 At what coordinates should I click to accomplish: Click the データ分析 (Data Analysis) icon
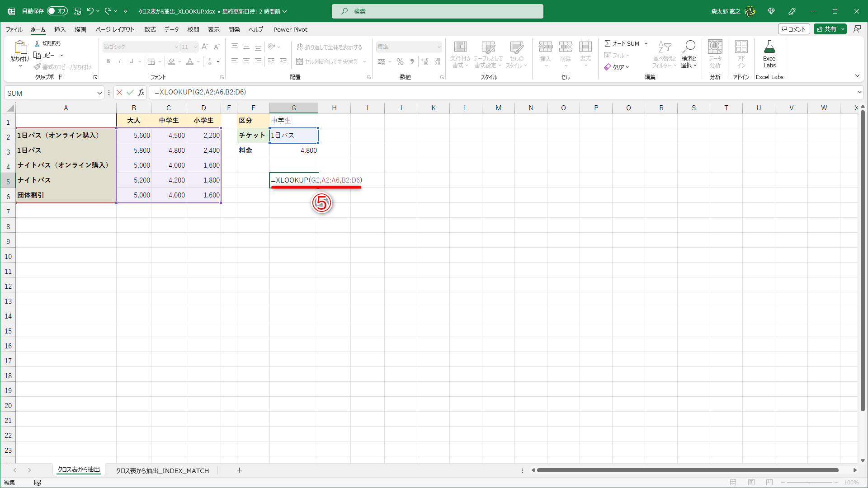[714, 53]
